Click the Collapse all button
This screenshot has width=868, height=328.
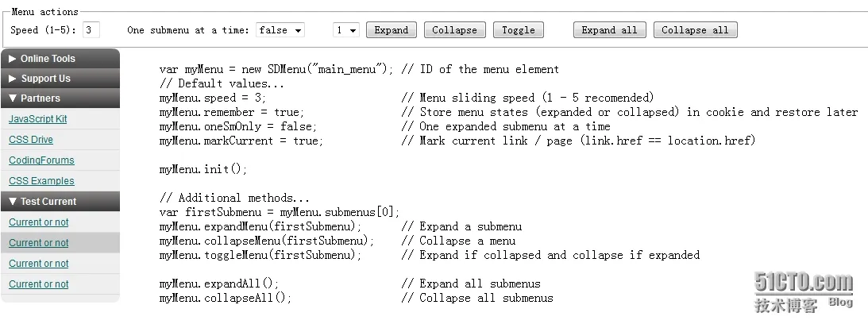pos(696,30)
